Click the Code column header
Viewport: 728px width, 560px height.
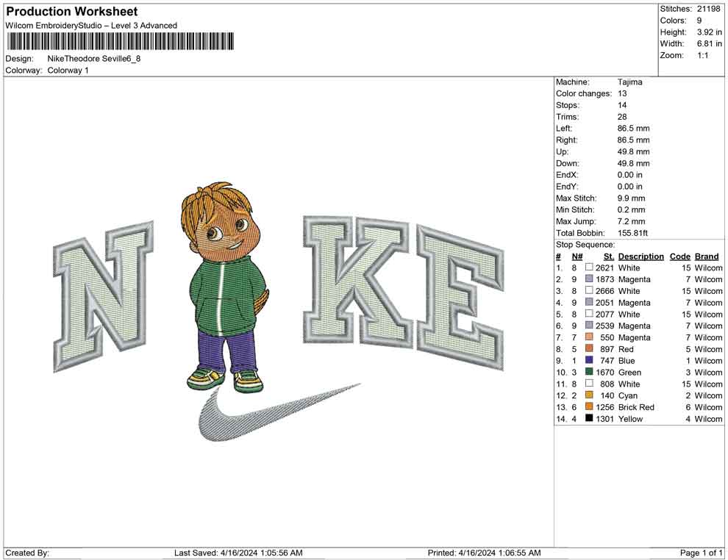[679, 256]
